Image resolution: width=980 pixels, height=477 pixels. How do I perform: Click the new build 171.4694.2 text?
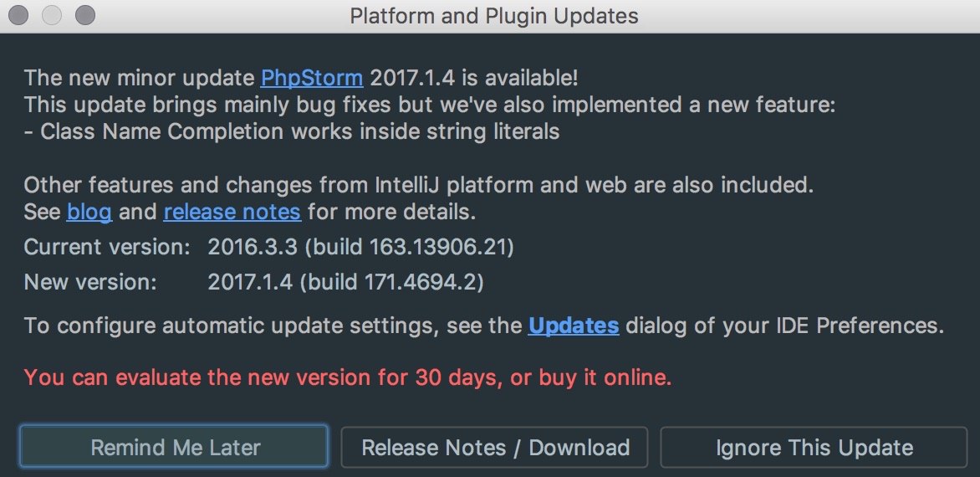point(346,282)
